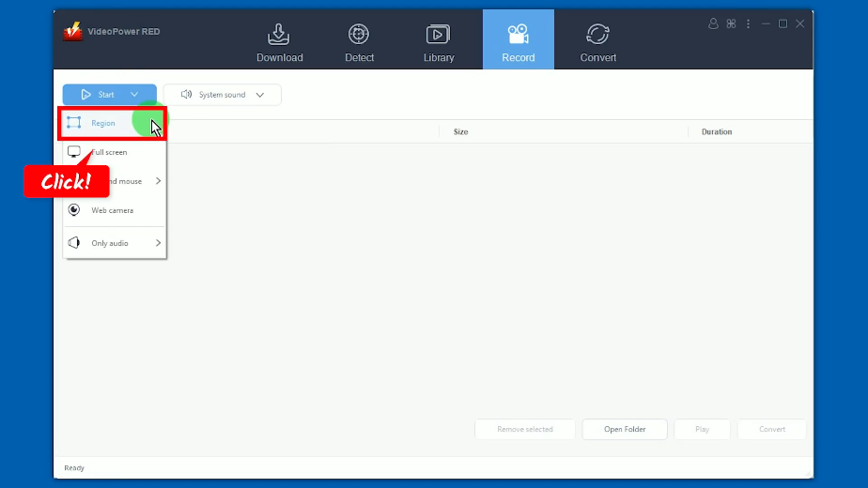Select Web camera recording mode
Image resolution: width=868 pixels, height=488 pixels.
coord(112,210)
